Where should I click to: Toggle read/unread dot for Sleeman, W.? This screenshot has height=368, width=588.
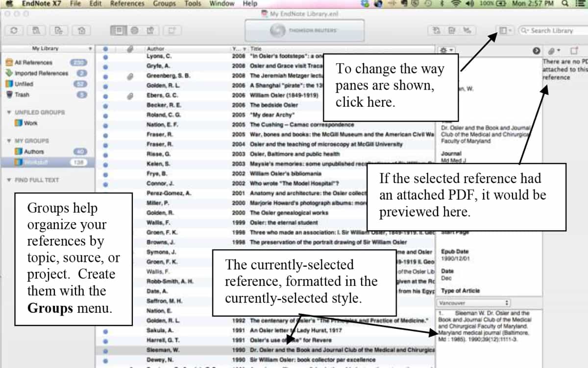pos(106,350)
